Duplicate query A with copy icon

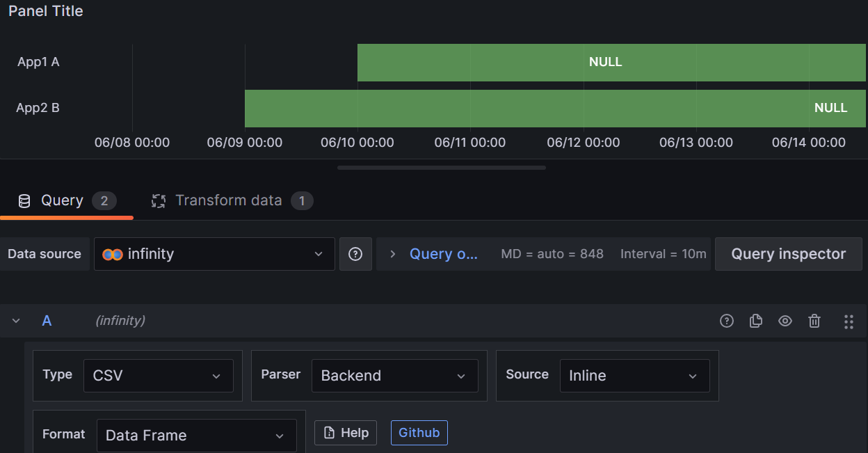(756, 321)
